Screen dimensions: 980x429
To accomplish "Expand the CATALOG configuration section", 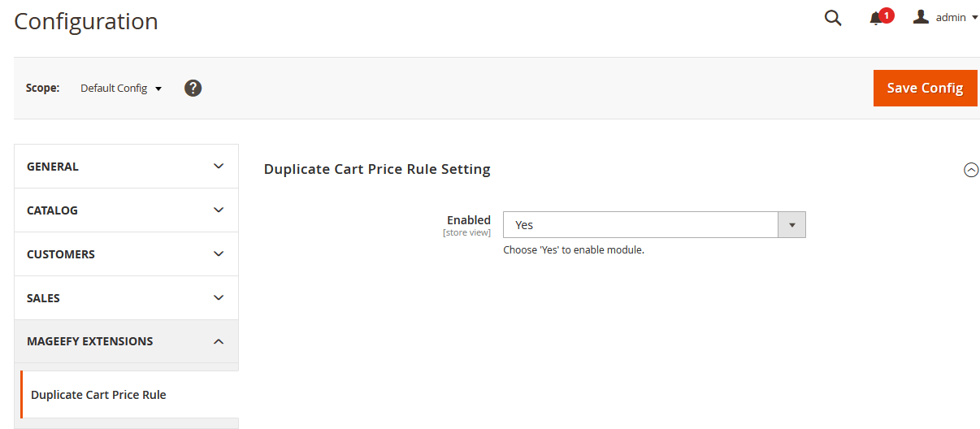I will [x=126, y=210].
